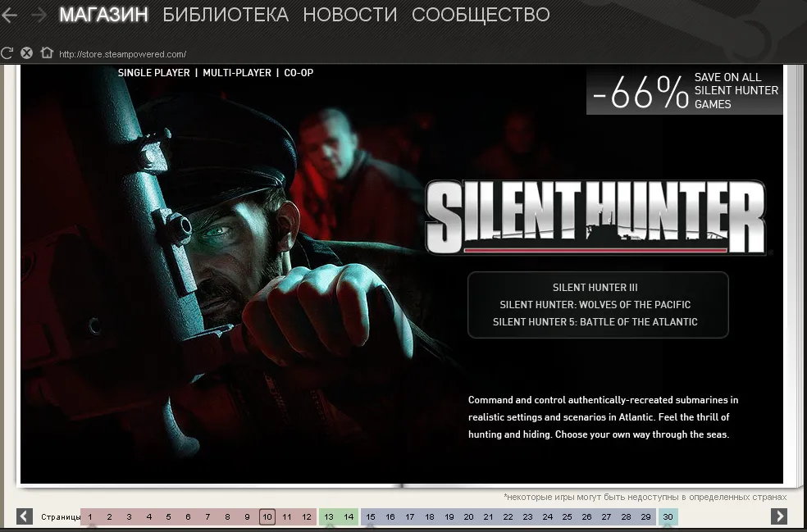This screenshot has width=807, height=532.
Task: Open the store home page icon
Action: (x=47, y=52)
